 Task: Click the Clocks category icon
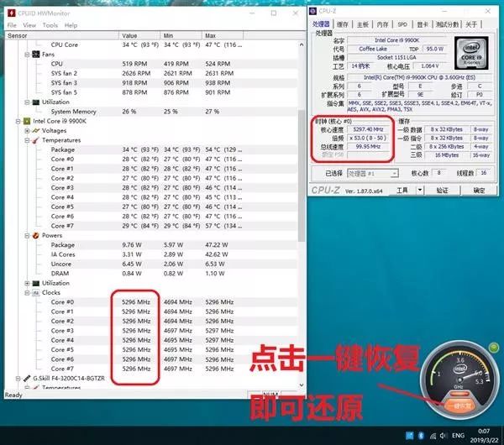point(36,292)
